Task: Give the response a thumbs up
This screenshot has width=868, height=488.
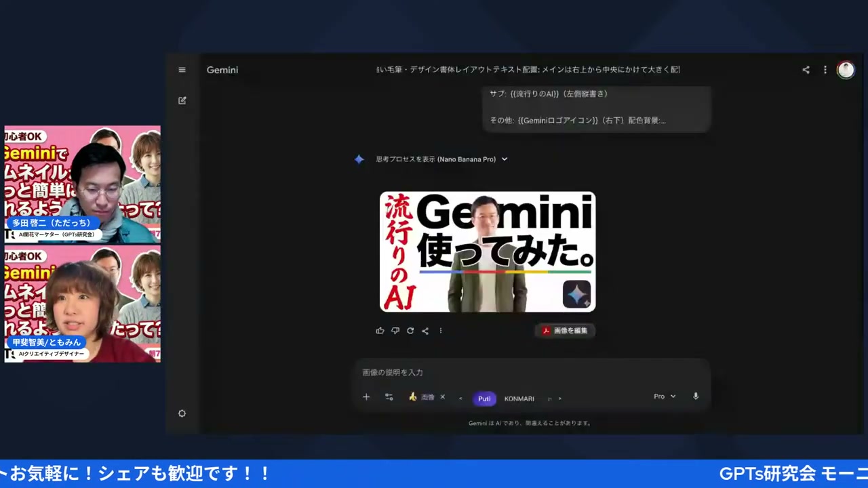Action: [380, 330]
